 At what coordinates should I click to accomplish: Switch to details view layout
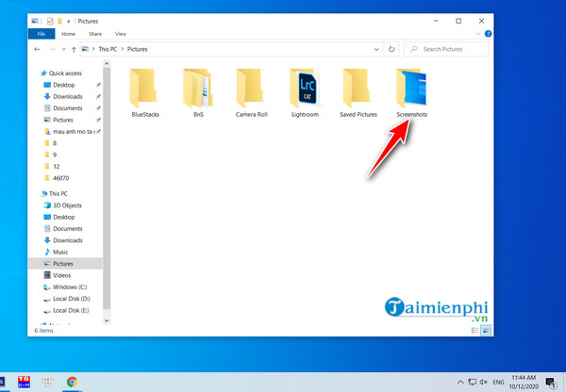[475, 330]
